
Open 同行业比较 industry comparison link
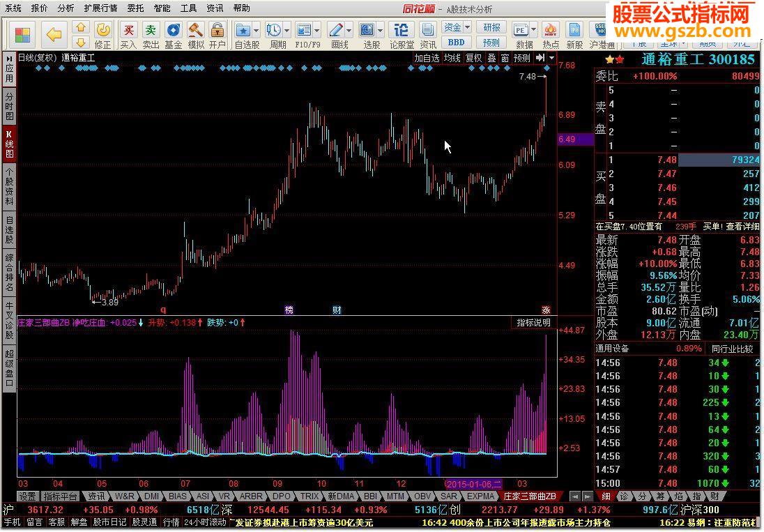click(732, 349)
